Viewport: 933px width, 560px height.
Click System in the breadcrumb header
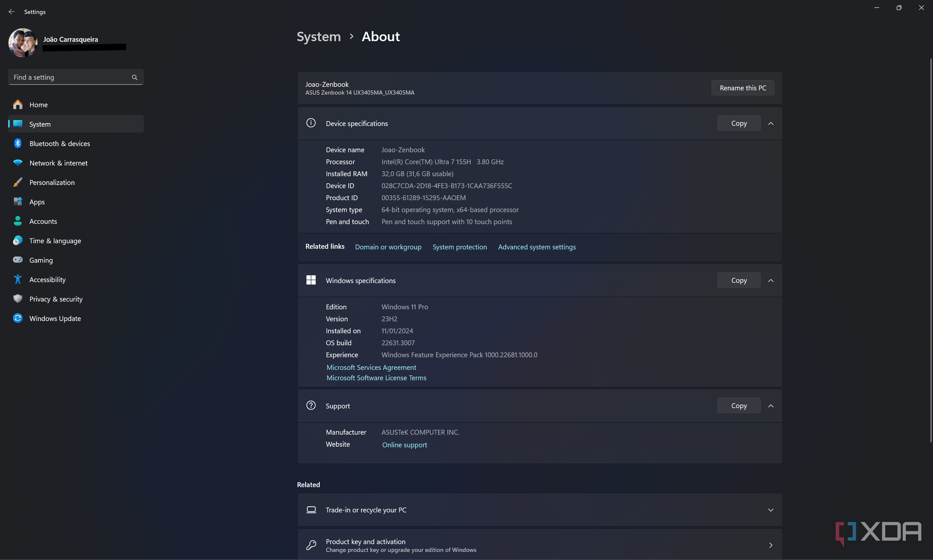click(x=318, y=36)
